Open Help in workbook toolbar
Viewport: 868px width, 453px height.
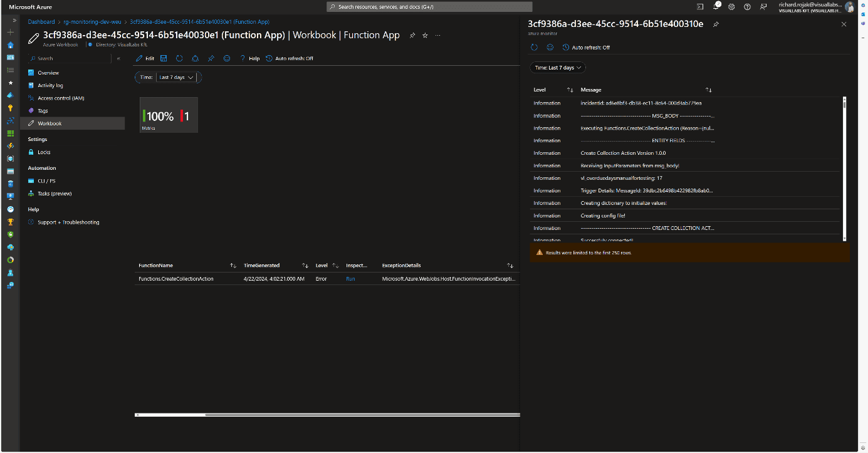tap(249, 58)
